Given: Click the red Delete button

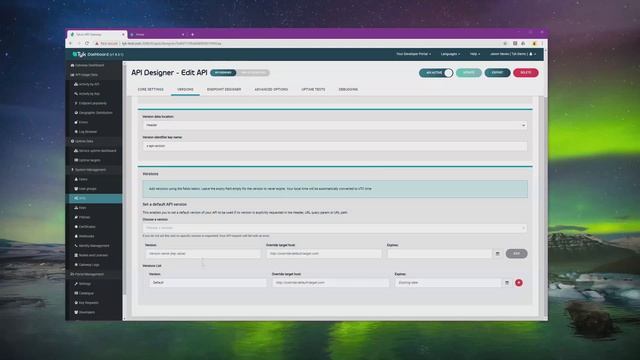Looking at the screenshot, I should [x=526, y=73].
